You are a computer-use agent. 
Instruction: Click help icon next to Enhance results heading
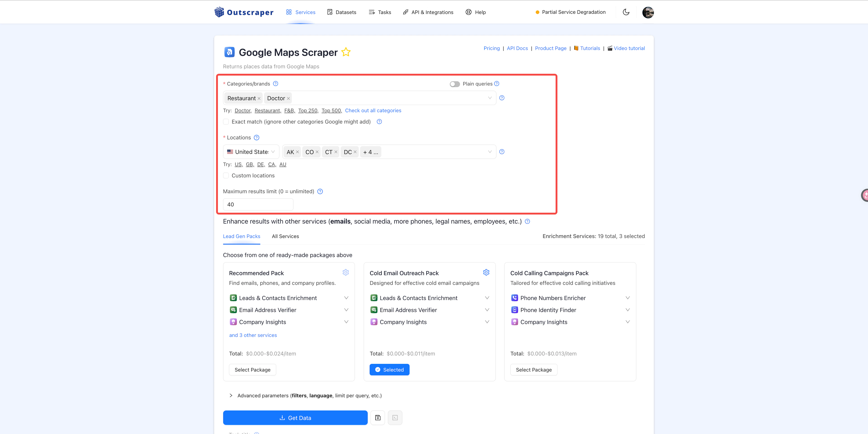527,222
